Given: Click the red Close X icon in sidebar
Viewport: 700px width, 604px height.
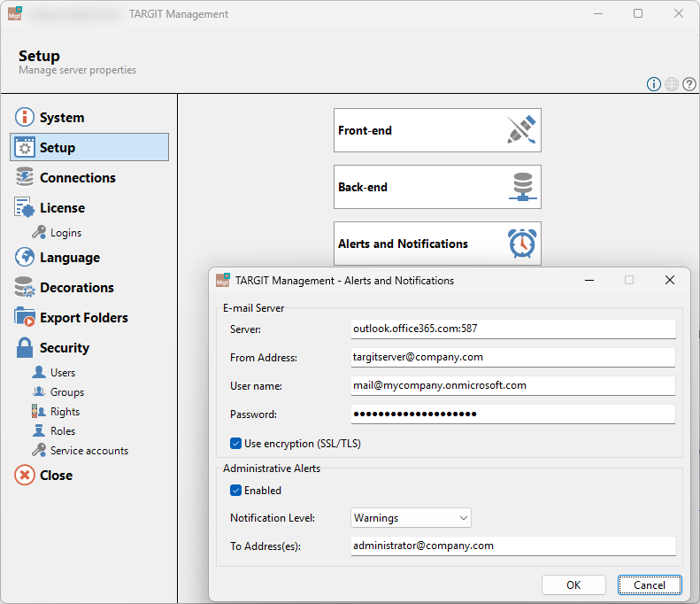Looking at the screenshot, I should [x=25, y=475].
